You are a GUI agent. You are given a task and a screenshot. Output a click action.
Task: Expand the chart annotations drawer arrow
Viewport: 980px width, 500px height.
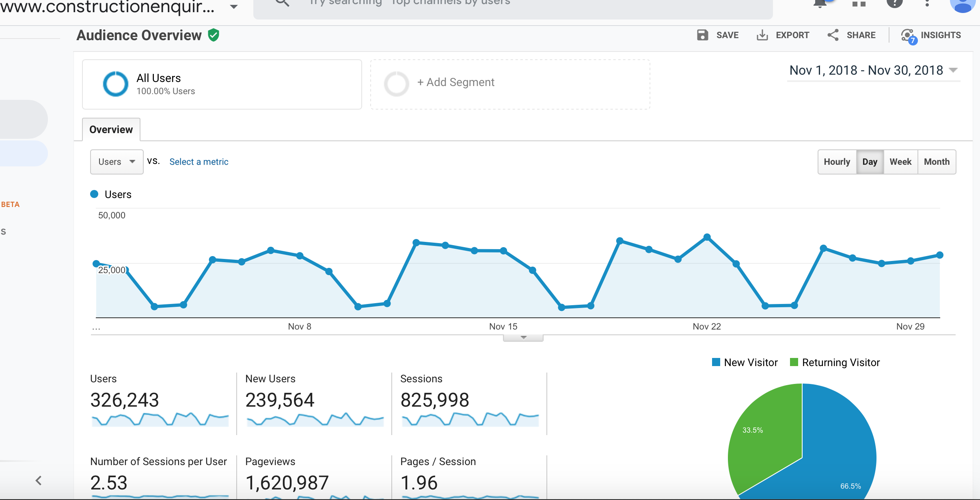(x=523, y=338)
